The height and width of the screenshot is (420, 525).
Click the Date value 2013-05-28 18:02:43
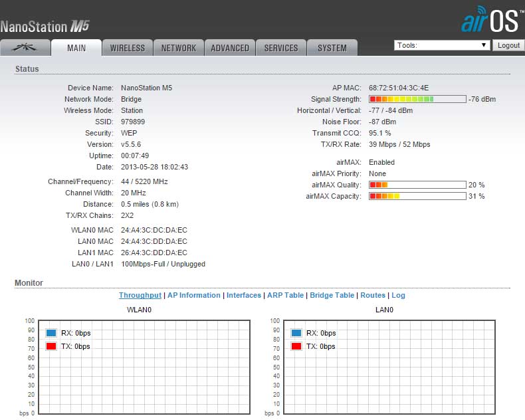[154, 167]
